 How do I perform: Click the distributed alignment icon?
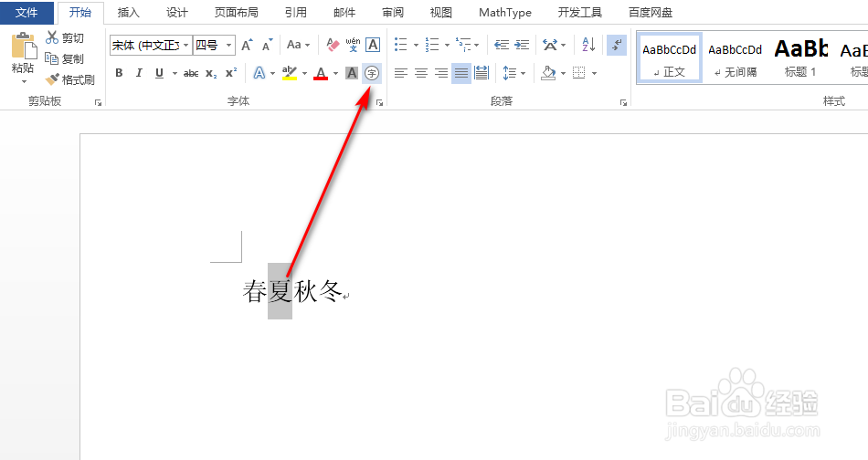(x=482, y=73)
